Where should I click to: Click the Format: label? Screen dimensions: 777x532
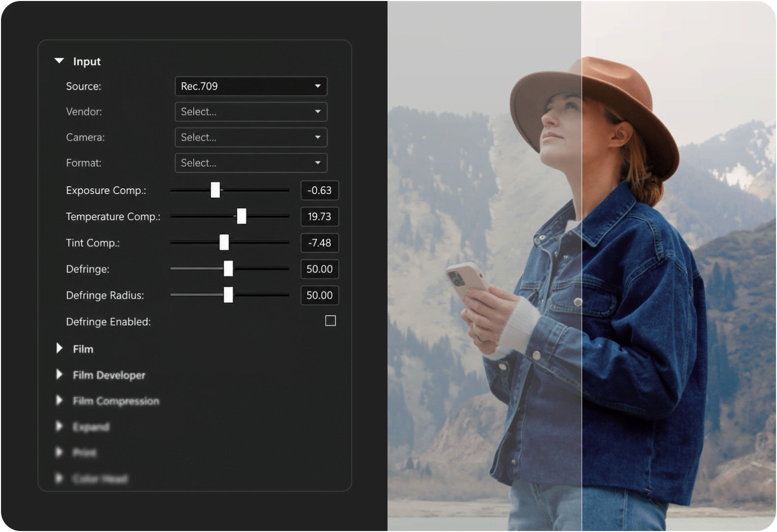(84, 163)
